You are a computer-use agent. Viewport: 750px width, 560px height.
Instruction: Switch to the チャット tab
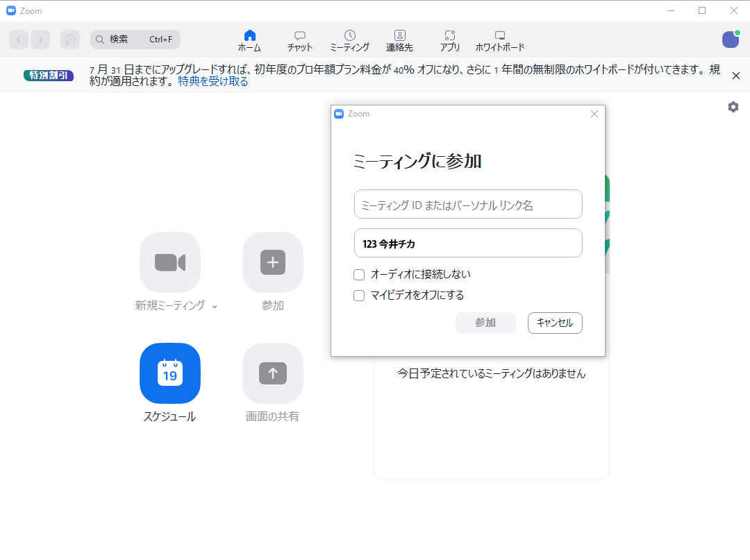click(x=300, y=41)
